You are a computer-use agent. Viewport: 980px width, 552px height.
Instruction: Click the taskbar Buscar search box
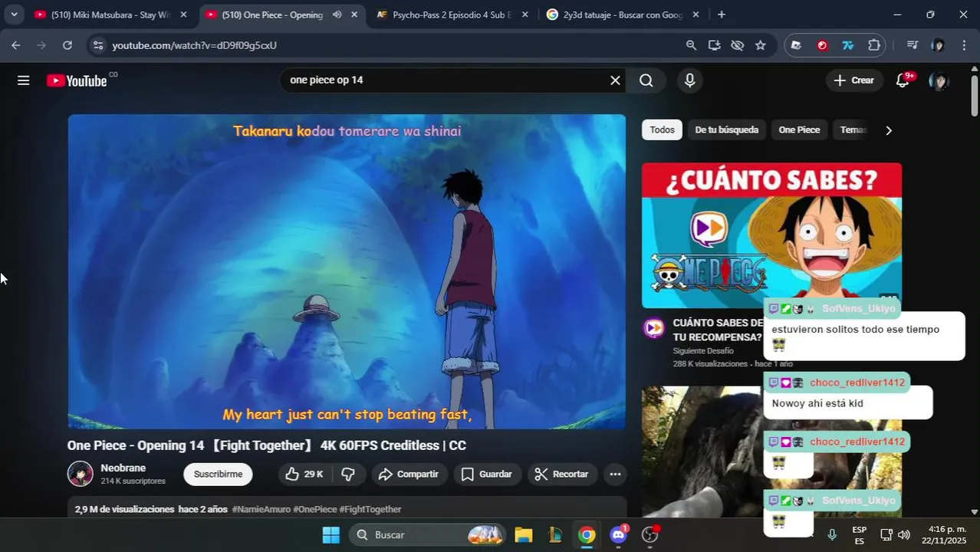[428, 535]
